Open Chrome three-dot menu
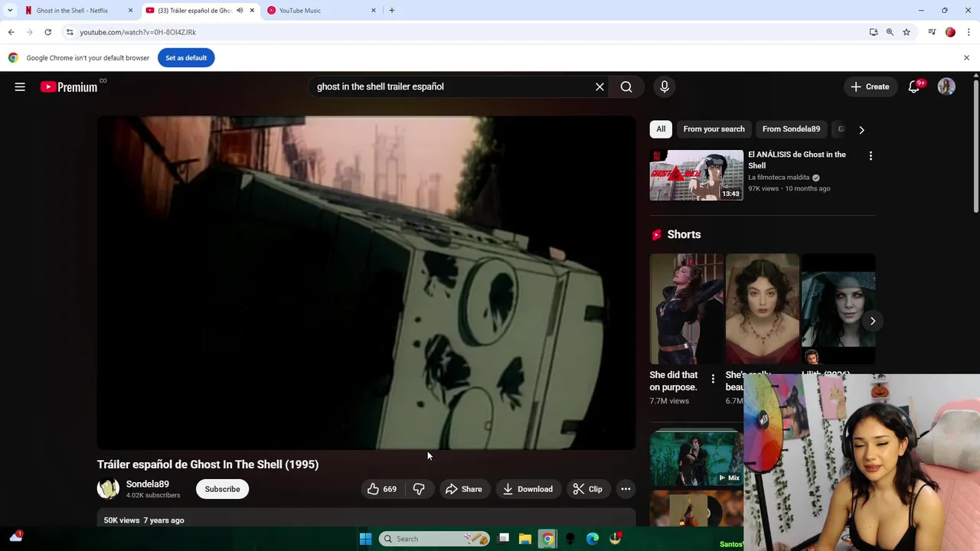The image size is (980, 551). pos(969,32)
